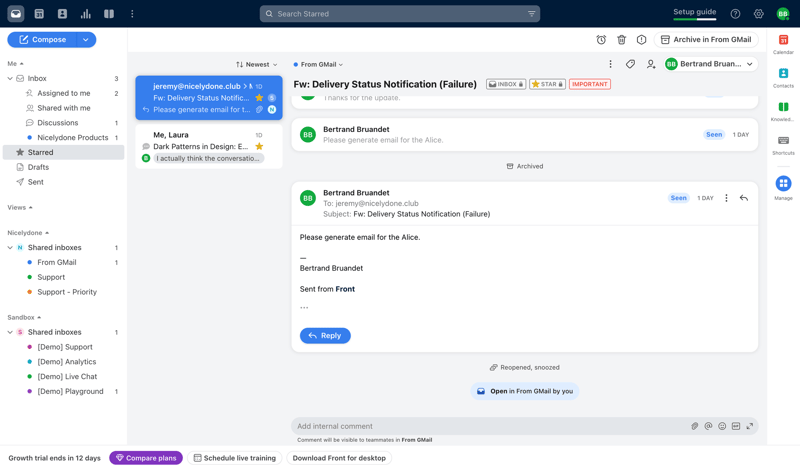This screenshot has height=470, width=800.
Task: Toggle star on Fw: Delivery Status conversation
Action: (x=259, y=97)
